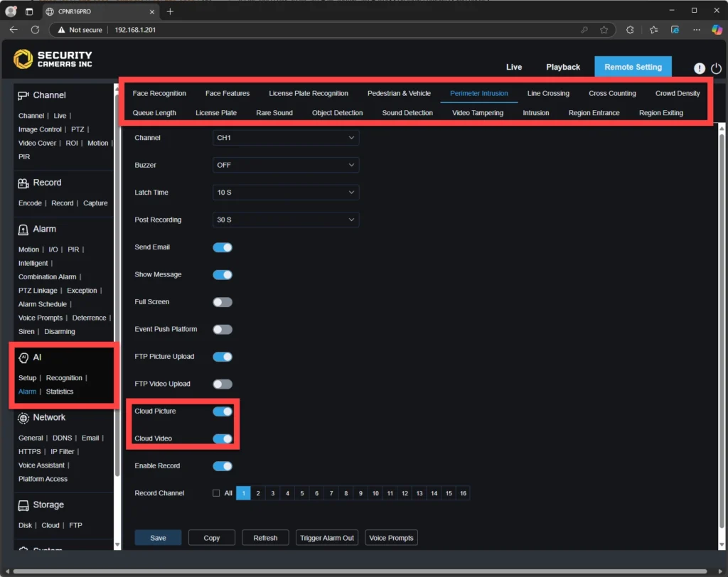Click the browser profile avatar icon
Screen dimensions: 728x577
pos(11,11)
